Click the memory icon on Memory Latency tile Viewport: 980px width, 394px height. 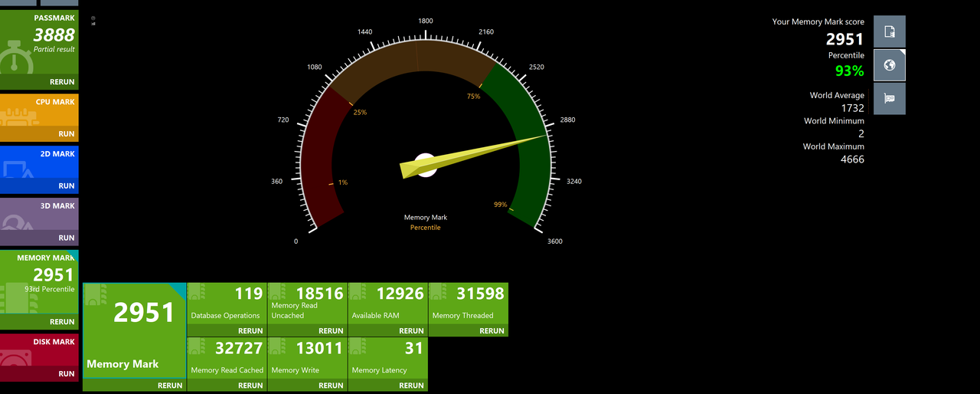click(358, 346)
